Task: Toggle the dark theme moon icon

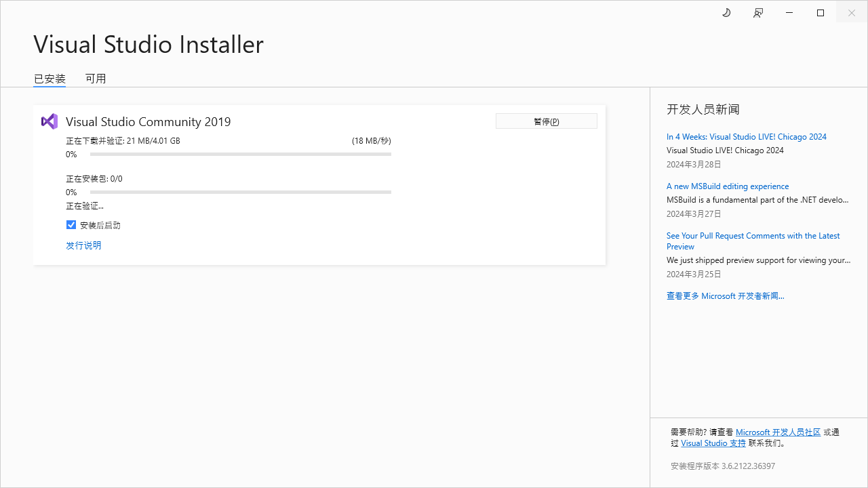Action: pos(726,13)
